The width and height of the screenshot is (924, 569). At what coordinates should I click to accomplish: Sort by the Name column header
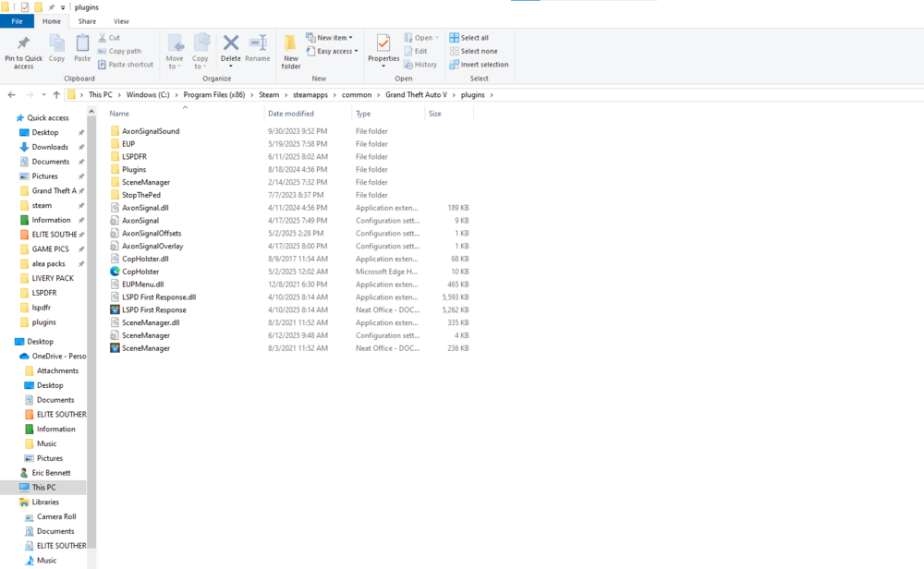click(x=119, y=114)
